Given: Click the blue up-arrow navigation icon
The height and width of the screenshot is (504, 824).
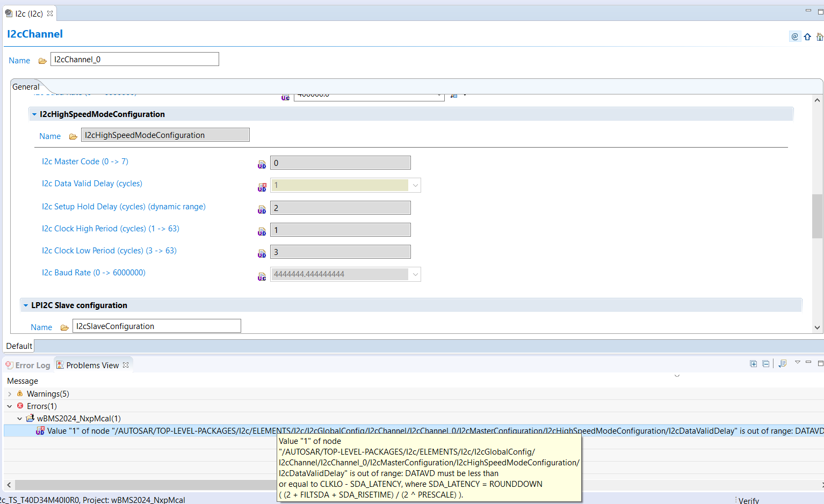Looking at the screenshot, I should pyautogui.click(x=807, y=36).
